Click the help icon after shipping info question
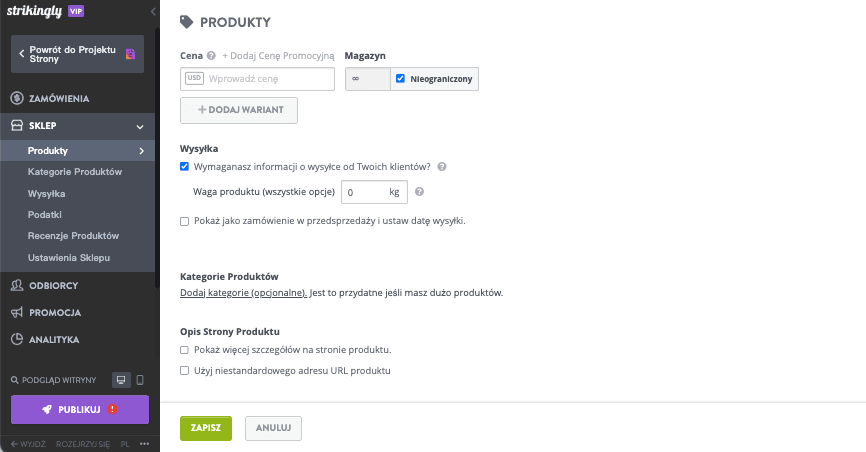 [x=442, y=167]
